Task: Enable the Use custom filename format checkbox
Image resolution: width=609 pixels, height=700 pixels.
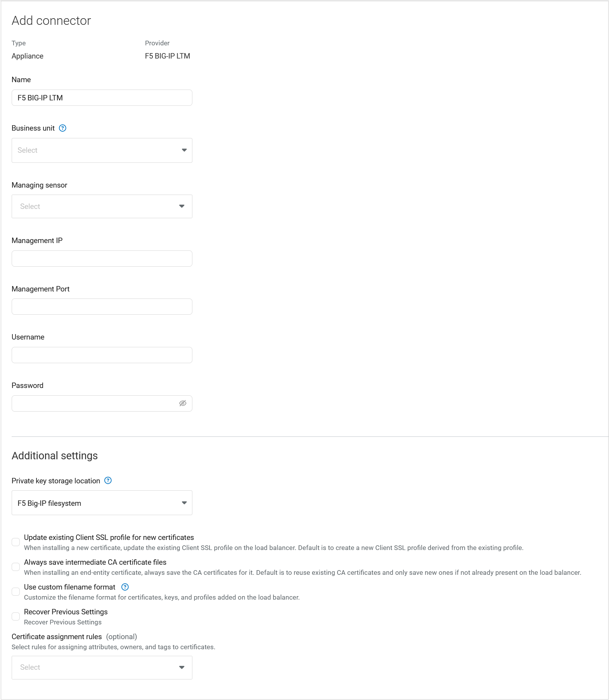Action: tap(16, 591)
